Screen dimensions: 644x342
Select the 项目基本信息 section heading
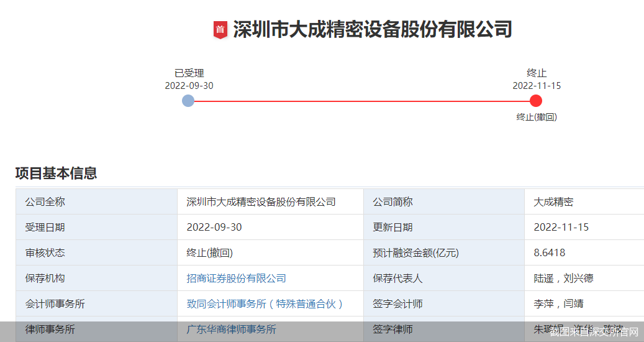coord(57,173)
